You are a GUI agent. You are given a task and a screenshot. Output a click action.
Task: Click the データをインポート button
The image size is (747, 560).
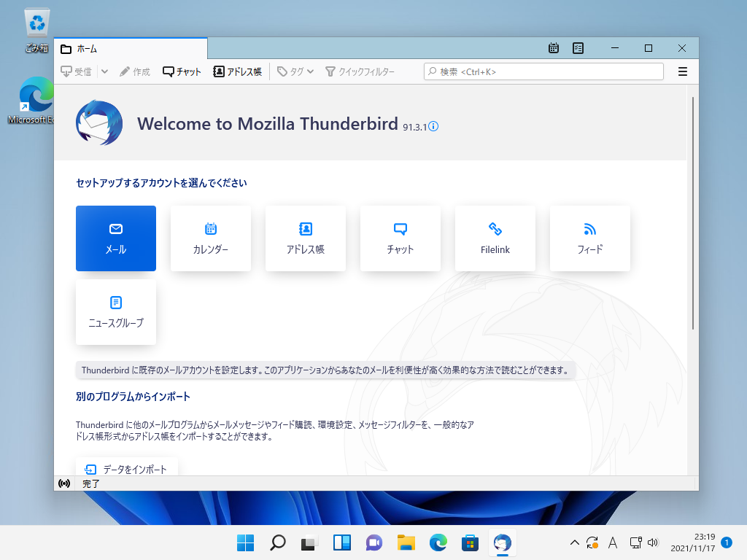[x=127, y=469]
